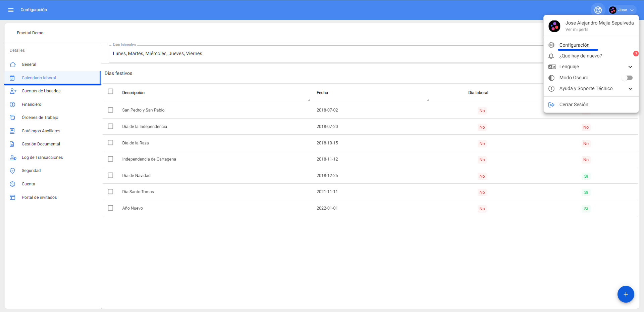Viewport: 644px width, 312px height.
Task: Click the Financiero dollar icon
Action: [x=12, y=104]
